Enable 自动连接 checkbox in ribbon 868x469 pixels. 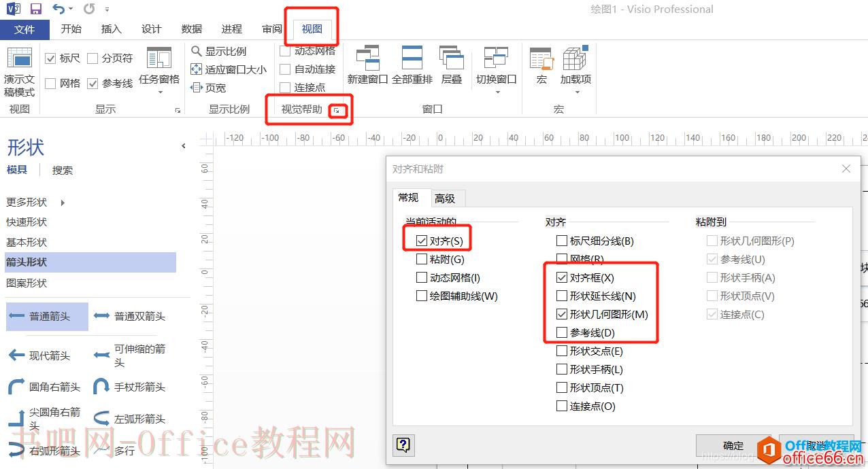pyautogui.click(x=285, y=69)
